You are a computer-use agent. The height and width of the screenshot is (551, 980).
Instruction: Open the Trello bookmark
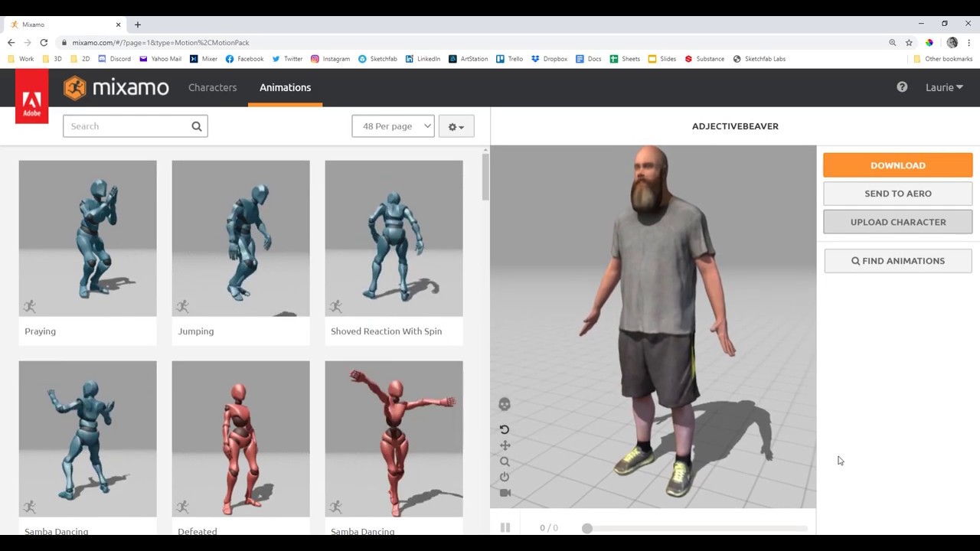point(509,59)
